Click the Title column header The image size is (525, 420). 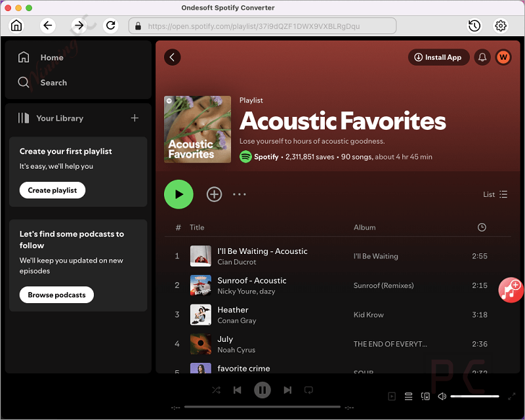(197, 228)
